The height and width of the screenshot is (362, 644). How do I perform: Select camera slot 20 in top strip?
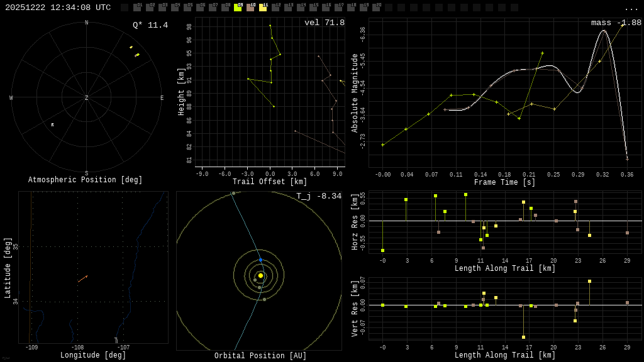(375, 8)
